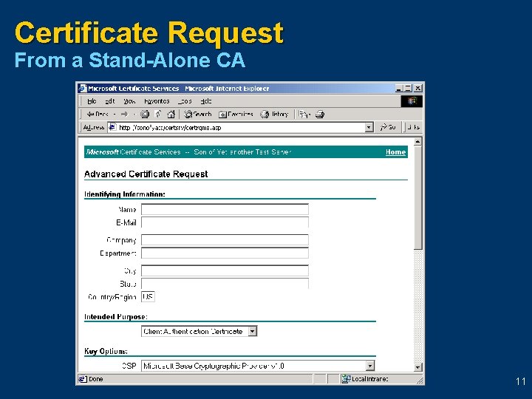
Task: Click the Back toolbar button
Action: pyautogui.click(x=98, y=115)
